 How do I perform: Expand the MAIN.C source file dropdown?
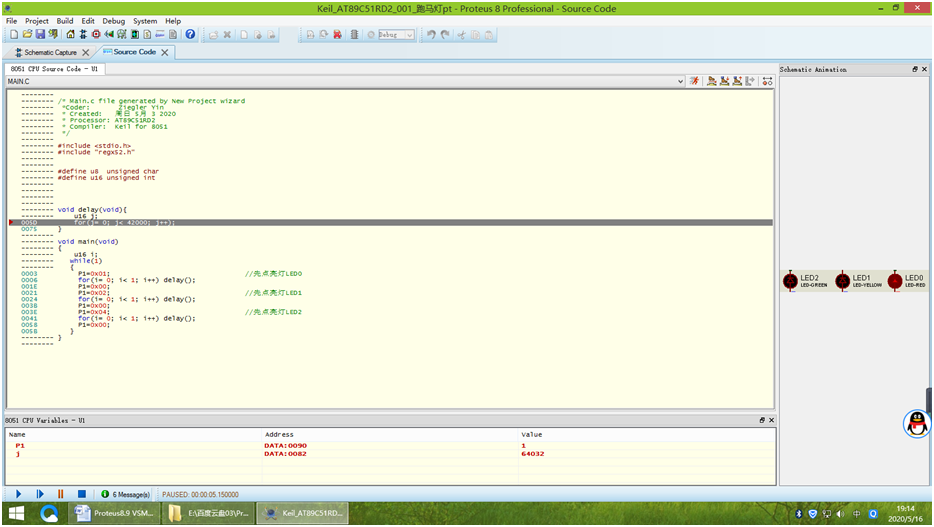click(680, 81)
